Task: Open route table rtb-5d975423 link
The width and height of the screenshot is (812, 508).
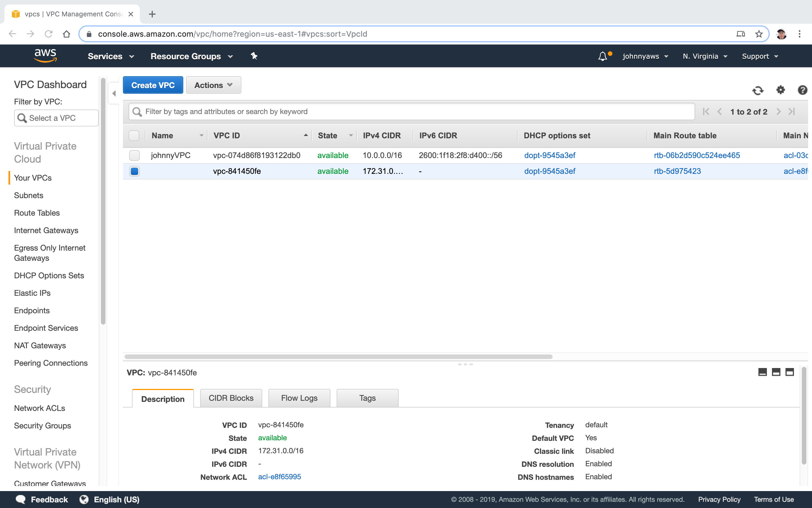Action: pyautogui.click(x=678, y=171)
